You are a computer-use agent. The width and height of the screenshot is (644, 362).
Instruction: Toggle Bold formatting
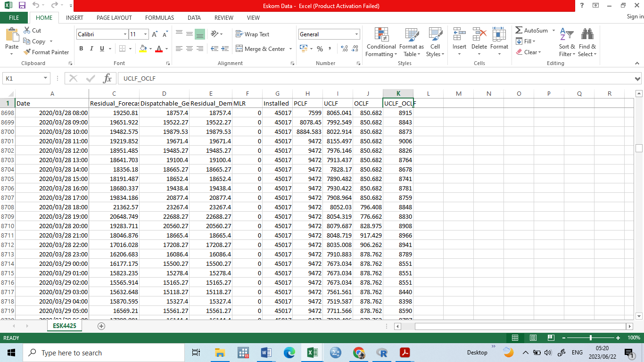[x=81, y=49]
